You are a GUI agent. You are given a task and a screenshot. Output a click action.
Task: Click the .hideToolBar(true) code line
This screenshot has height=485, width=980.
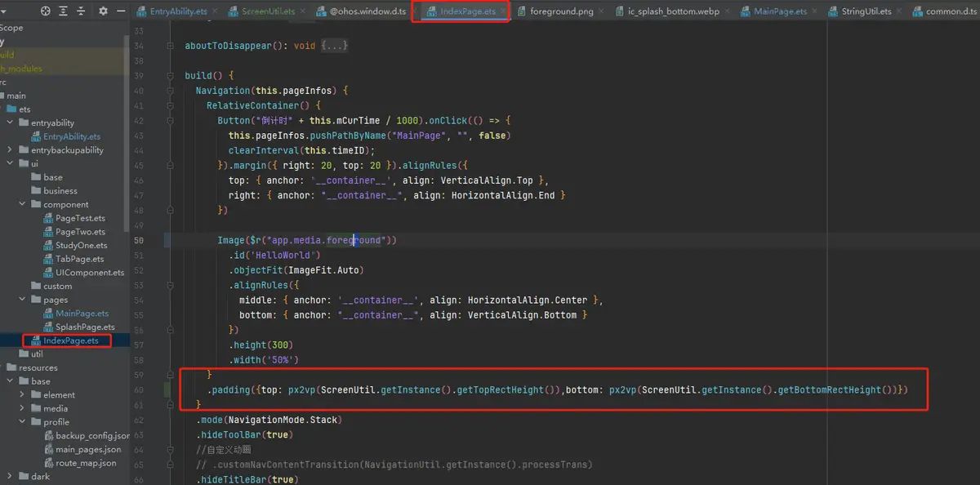(x=243, y=434)
